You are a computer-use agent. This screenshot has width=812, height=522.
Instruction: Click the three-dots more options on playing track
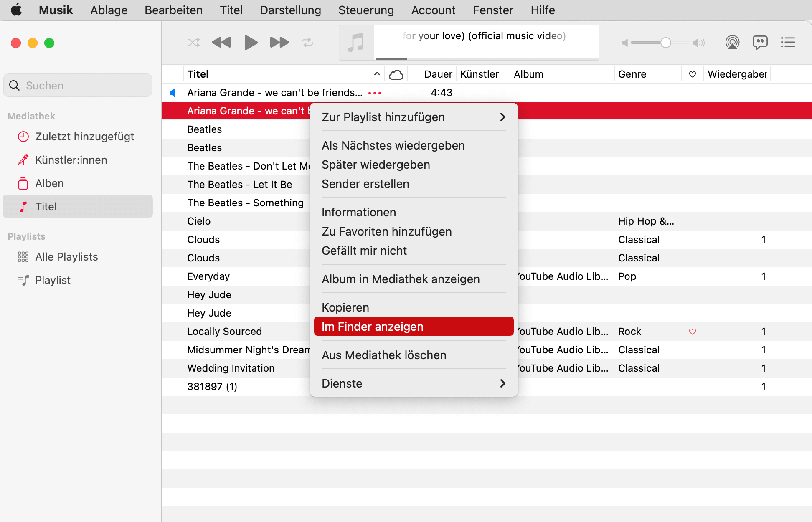click(375, 93)
